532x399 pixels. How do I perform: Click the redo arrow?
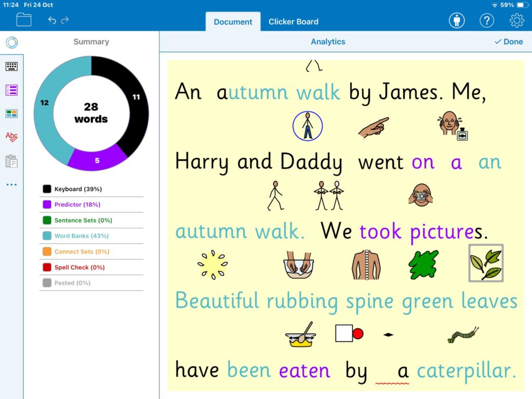(65, 20)
